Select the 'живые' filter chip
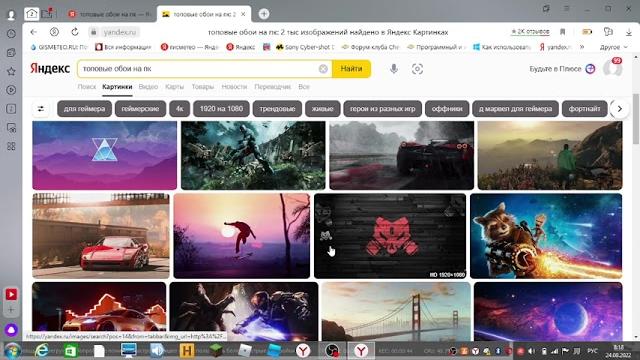The width and height of the screenshot is (640, 360). click(x=322, y=109)
